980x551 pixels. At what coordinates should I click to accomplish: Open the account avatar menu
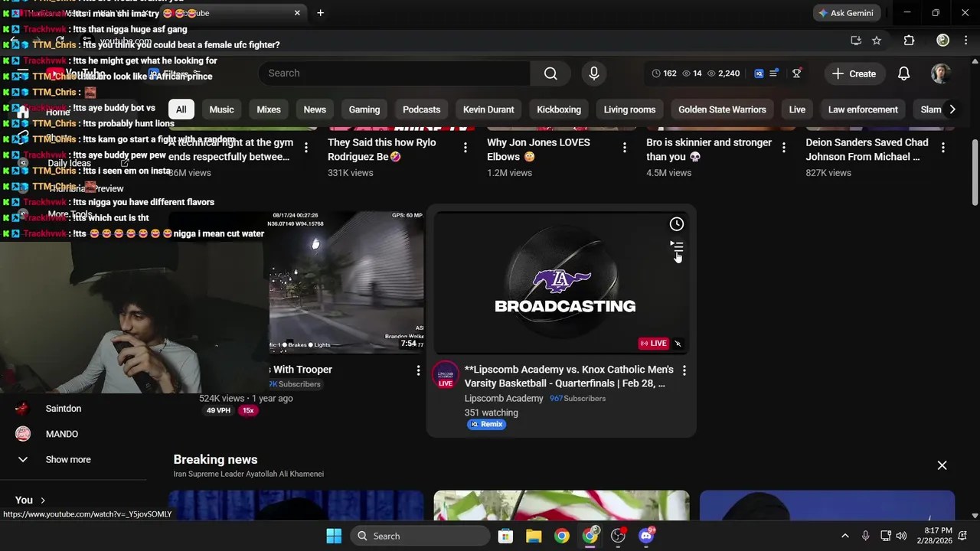coord(940,73)
